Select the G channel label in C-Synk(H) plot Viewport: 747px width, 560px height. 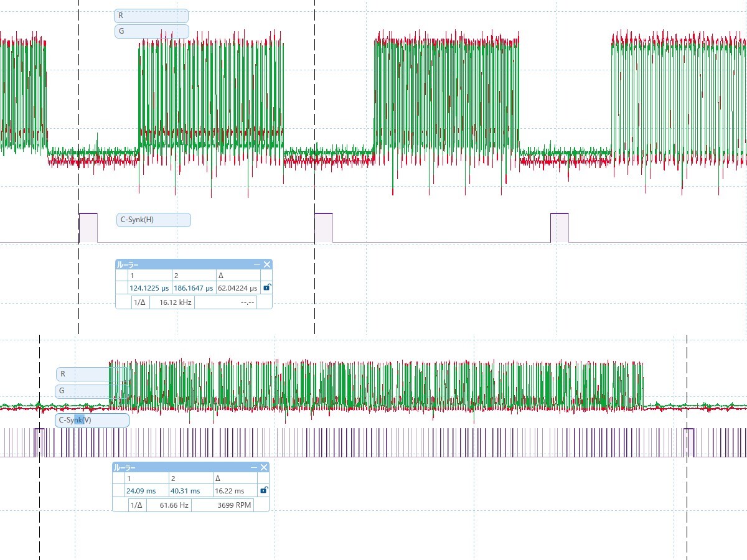point(151,32)
